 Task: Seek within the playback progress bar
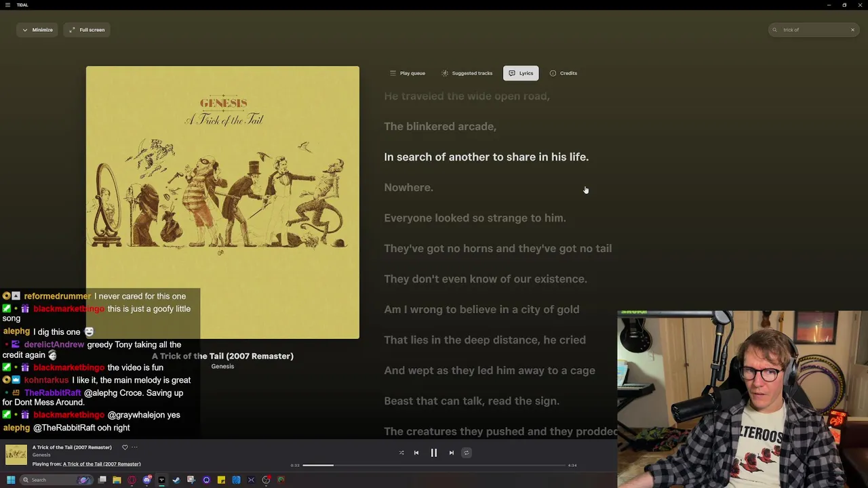pyautogui.click(x=434, y=465)
